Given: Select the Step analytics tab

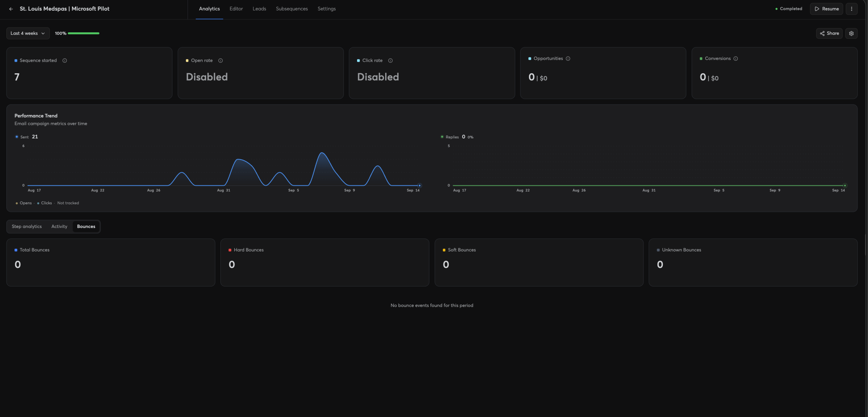Looking at the screenshot, I should tap(27, 226).
